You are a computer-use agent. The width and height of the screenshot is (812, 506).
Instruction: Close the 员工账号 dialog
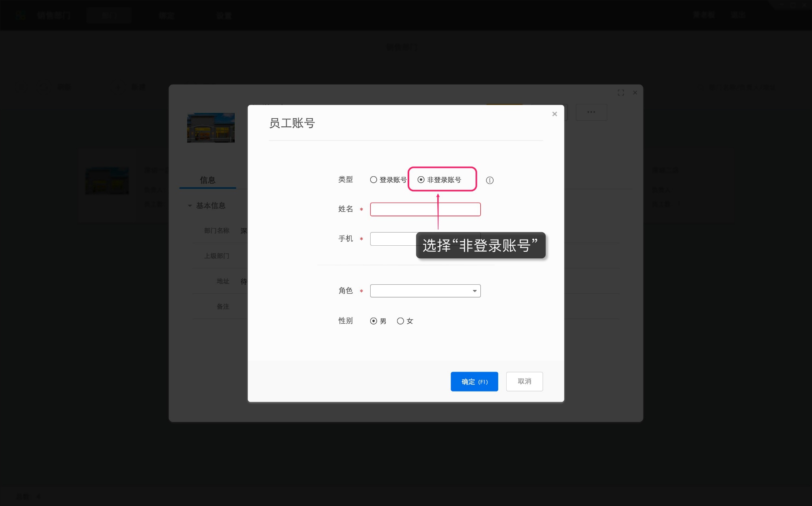tap(554, 114)
